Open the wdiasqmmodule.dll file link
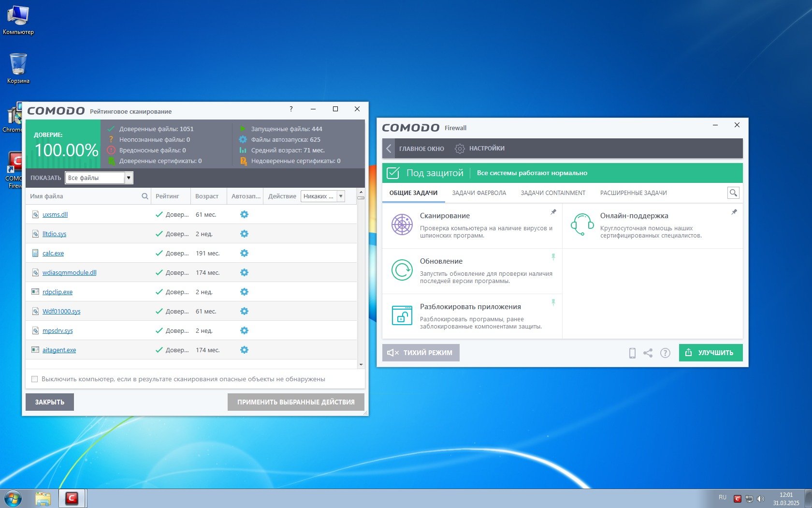This screenshot has height=508, width=812. [x=69, y=273]
